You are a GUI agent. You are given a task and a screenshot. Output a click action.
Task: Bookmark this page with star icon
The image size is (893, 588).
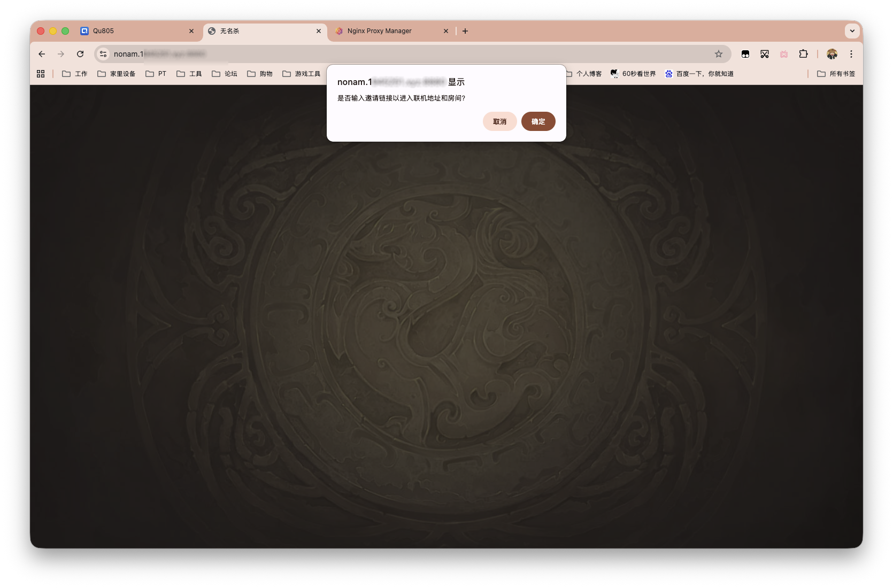point(718,54)
